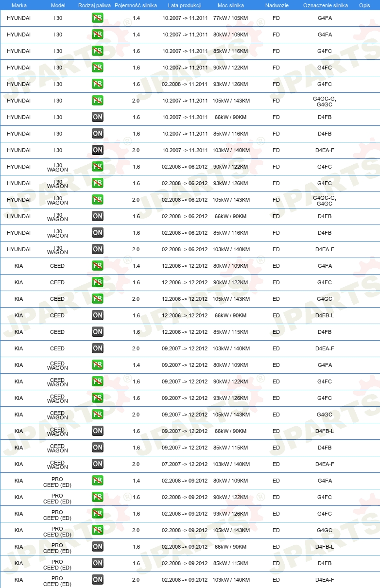Click petrol icon in I 30 Wagon 90kW/122KM row
Screen dimensions: 380x588
98,167
